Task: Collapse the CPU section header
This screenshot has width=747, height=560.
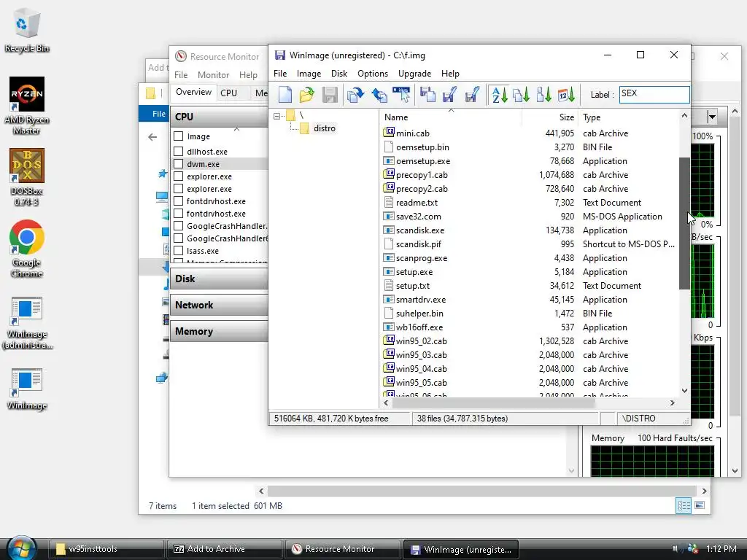Action: [x=219, y=116]
